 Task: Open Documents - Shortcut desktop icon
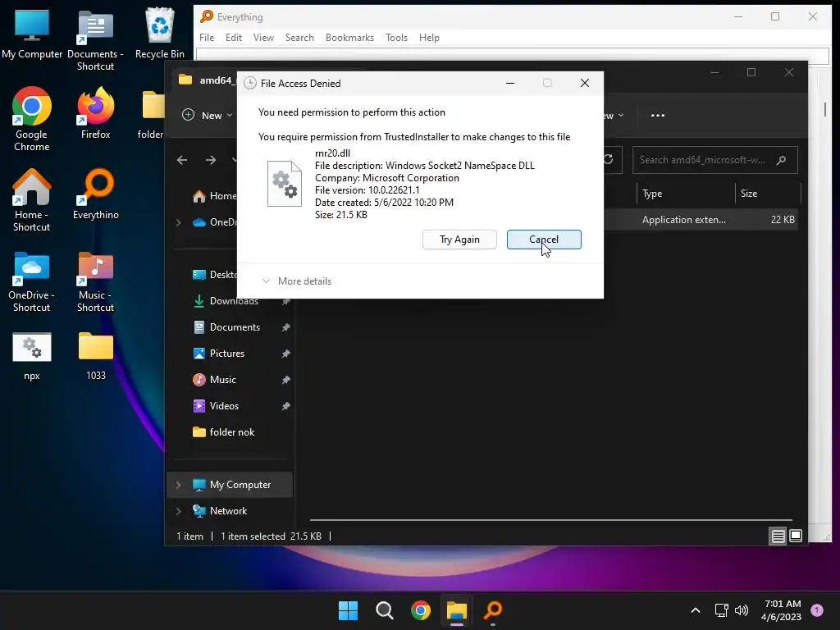[95, 40]
